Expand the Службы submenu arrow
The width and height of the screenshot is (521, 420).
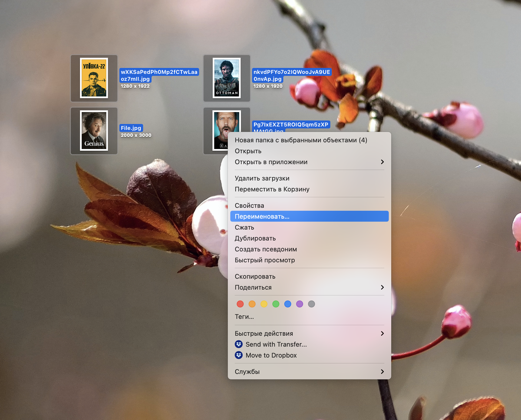[x=382, y=372]
